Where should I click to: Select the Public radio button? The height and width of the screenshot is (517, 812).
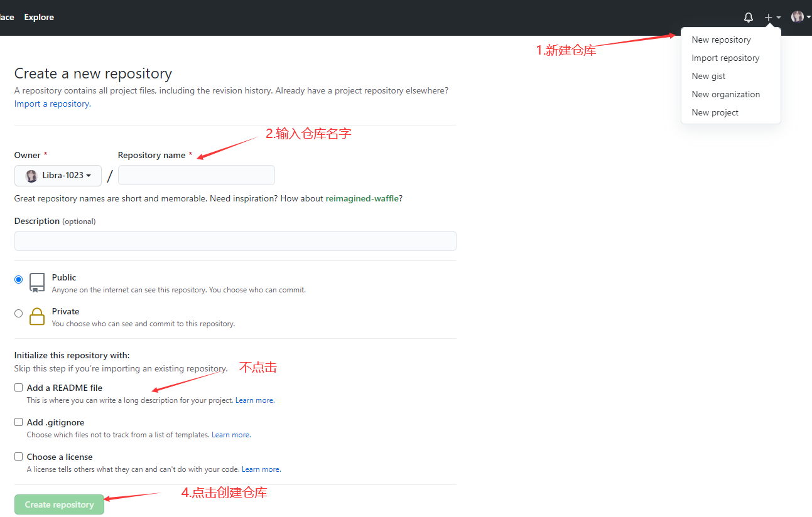tap(18, 279)
